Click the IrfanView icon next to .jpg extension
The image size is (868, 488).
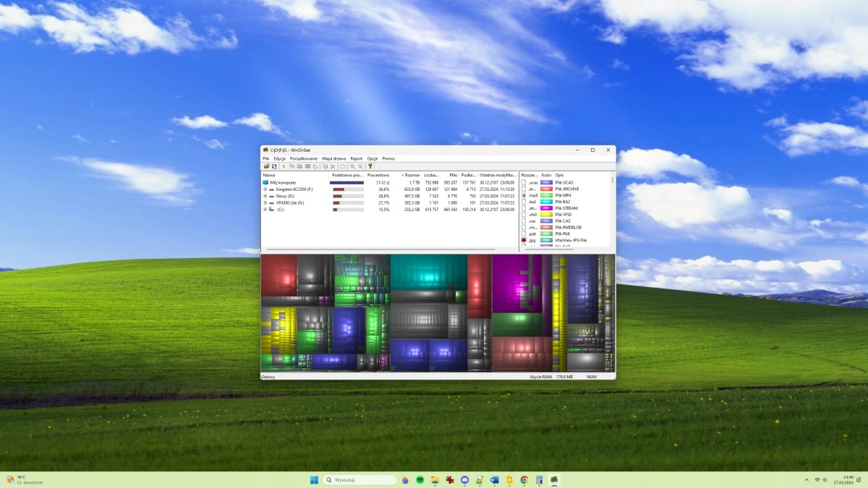[x=523, y=240]
